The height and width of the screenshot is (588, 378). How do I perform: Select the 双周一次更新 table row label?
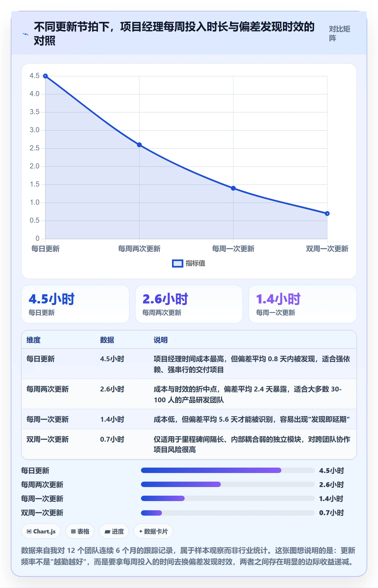(48, 439)
